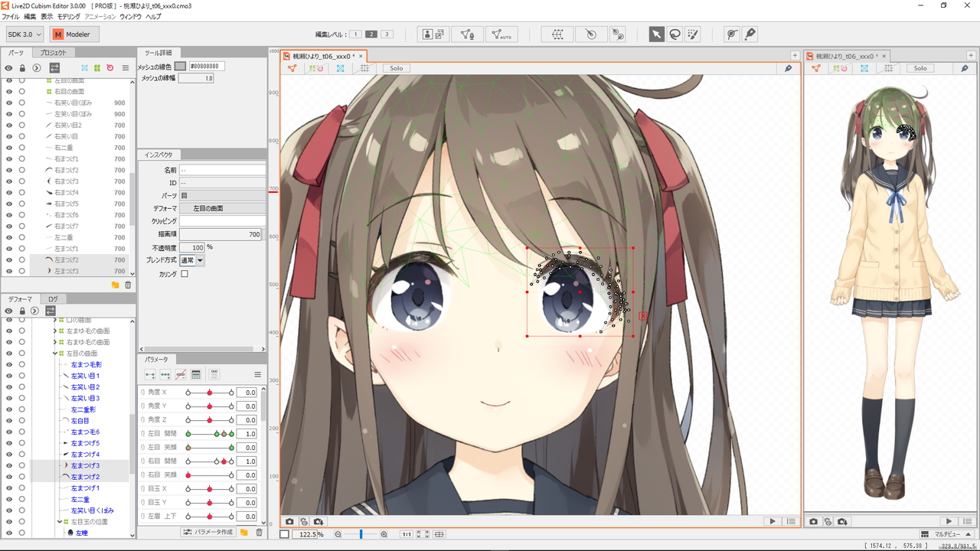Screen dimensions: 980x551
Task: Open the SDK 3.0 version dropdown
Action: pyautogui.click(x=25, y=34)
